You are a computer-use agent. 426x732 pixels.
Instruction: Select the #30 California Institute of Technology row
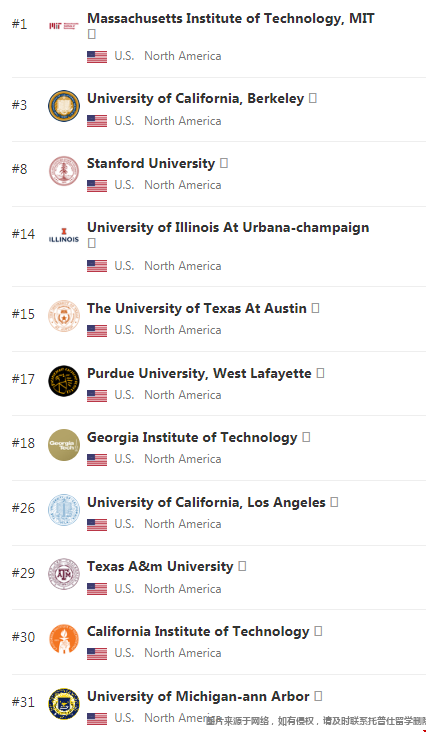pyautogui.click(x=218, y=641)
